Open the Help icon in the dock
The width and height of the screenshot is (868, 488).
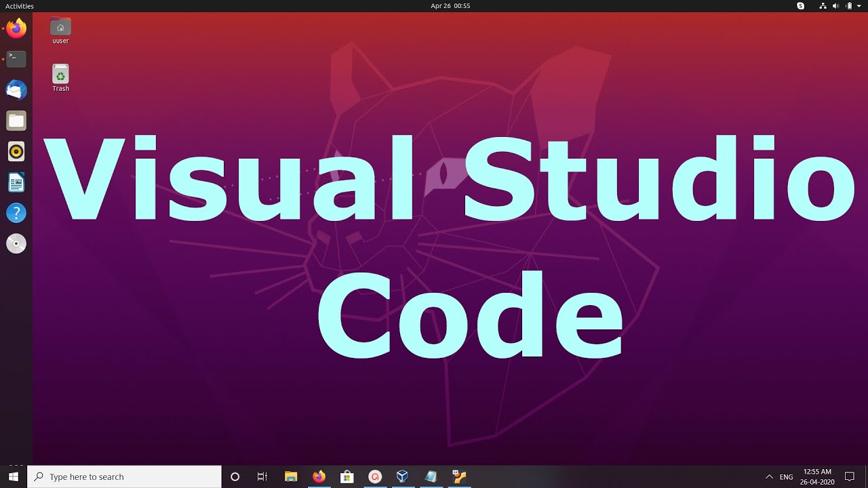(x=16, y=213)
